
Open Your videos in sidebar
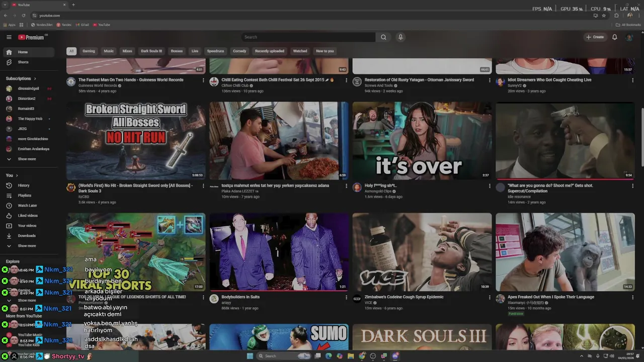click(29, 226)
